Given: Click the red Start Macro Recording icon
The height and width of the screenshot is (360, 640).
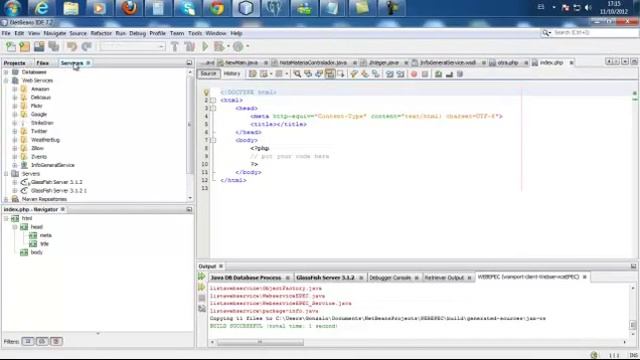Looking at the screenshot, I should point(414,74).
